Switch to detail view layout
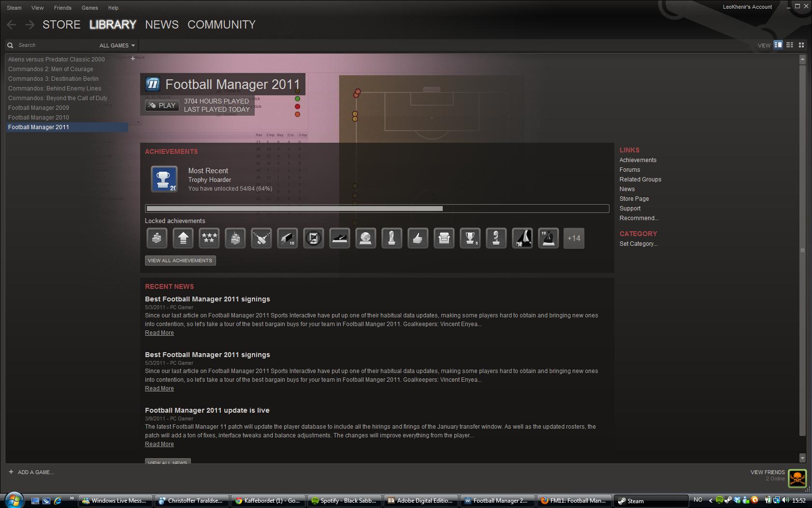Viewport: 812px width, 508px height. coord(778,45)
